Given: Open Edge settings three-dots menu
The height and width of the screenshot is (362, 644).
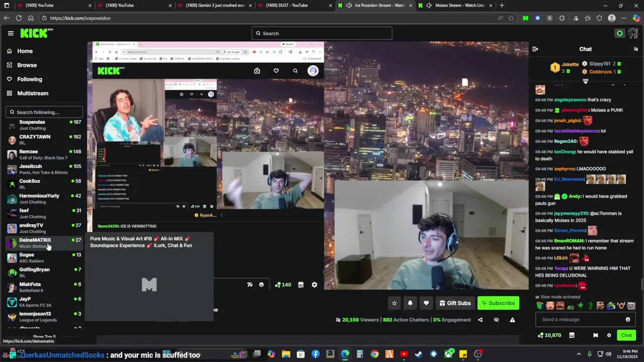Looking at the screenshot, I should (624, 18).
